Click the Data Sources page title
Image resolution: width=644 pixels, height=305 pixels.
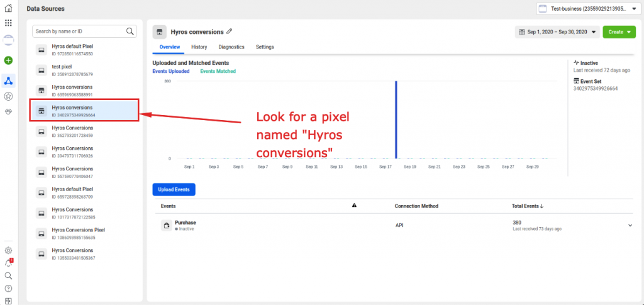pos(45,9)
